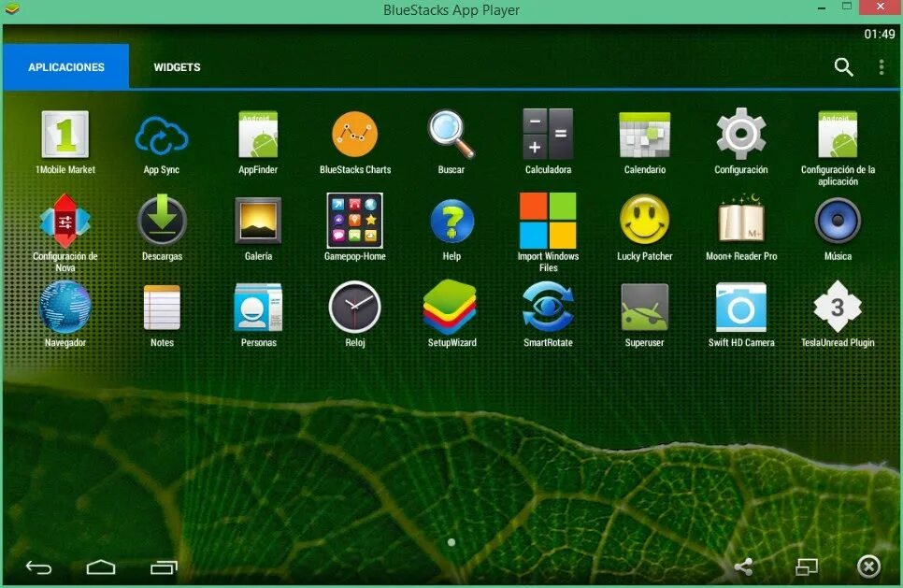Click the page indicator dot

pos(451,542)
